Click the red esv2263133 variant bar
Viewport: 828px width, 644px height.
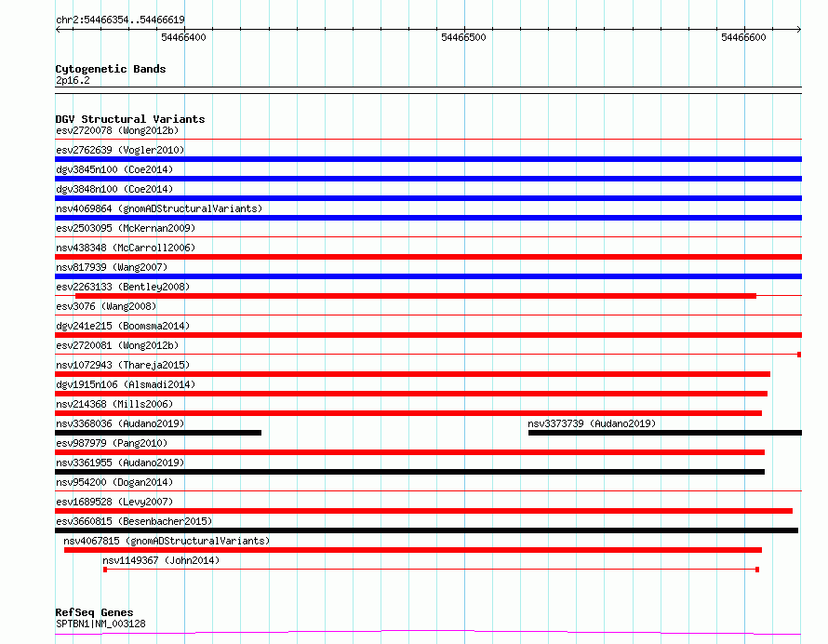click(x=416, y=296)
